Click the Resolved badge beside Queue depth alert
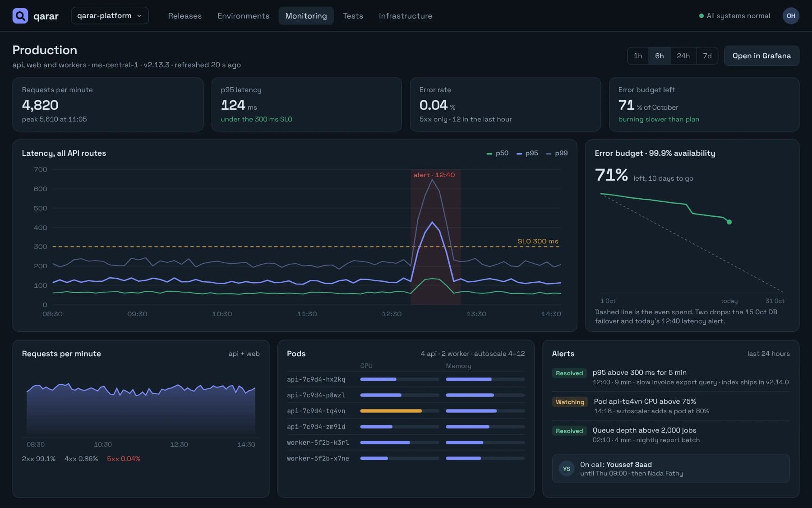Screen dimensions: 812x508 tap(569, 431)
